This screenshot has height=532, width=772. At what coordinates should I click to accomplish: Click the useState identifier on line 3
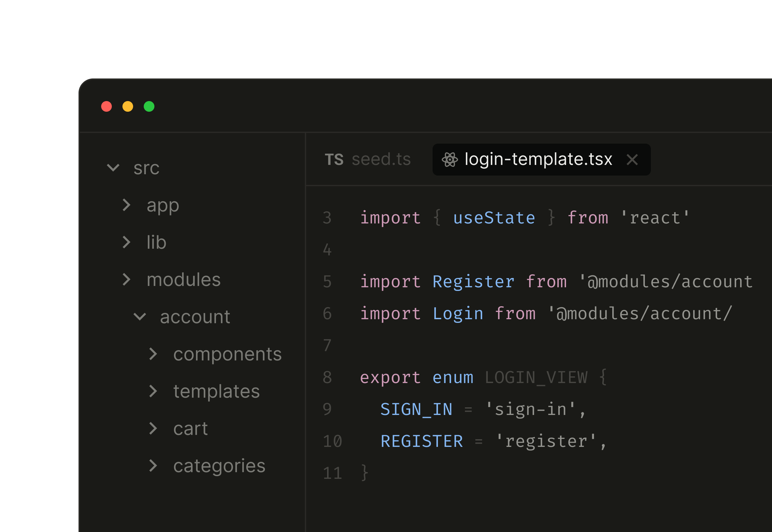click(494, 218)
